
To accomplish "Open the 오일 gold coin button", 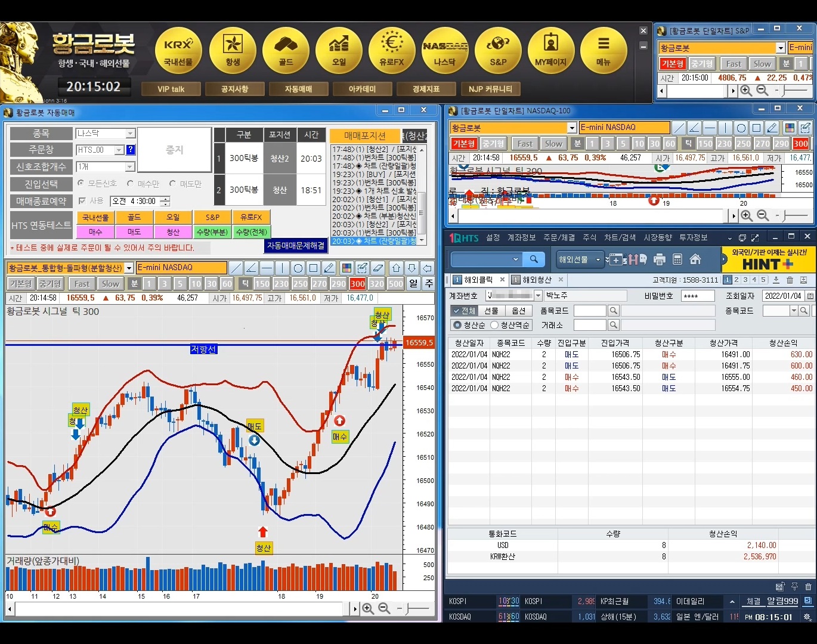I will 339,51.
